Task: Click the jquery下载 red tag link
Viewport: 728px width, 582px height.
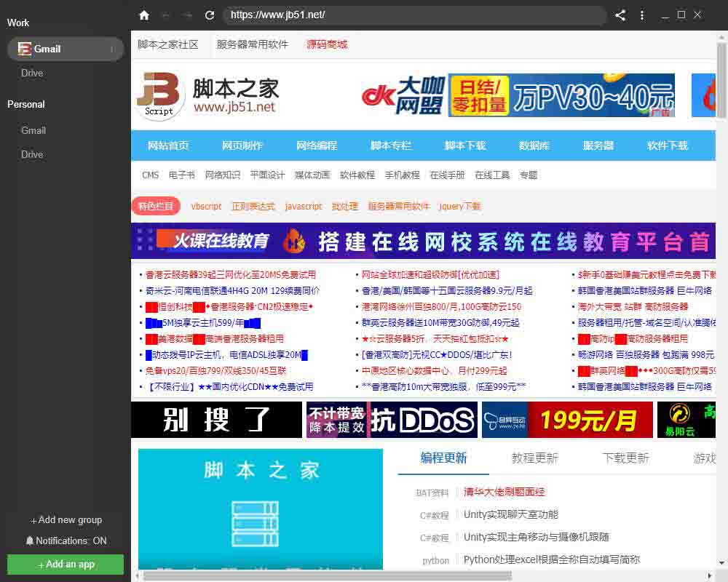Action: (x=459, y=206)
